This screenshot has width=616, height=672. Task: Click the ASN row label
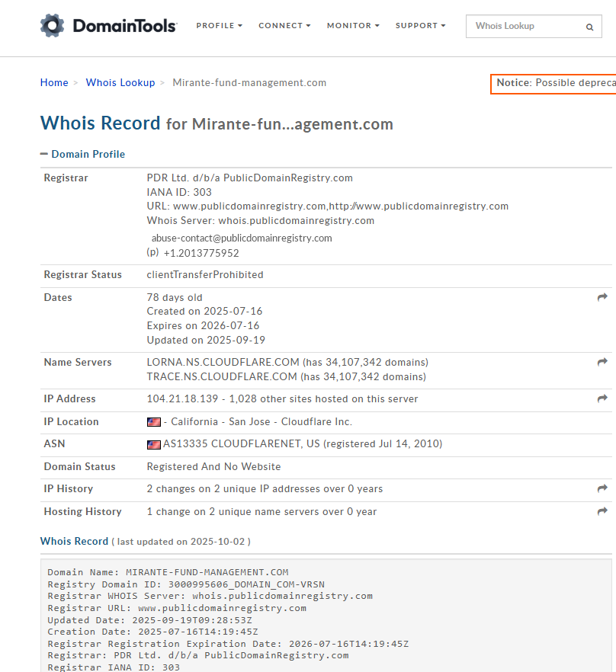pos(54,443)
